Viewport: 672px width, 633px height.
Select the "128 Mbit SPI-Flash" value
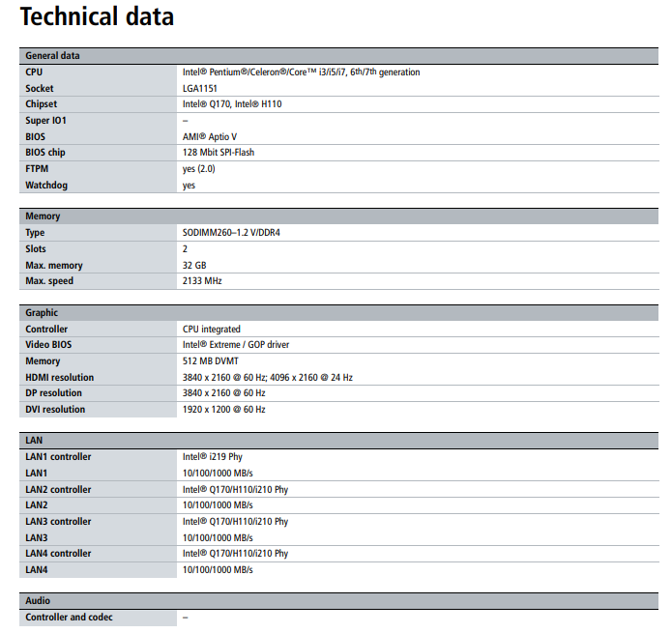coord(219,153)
